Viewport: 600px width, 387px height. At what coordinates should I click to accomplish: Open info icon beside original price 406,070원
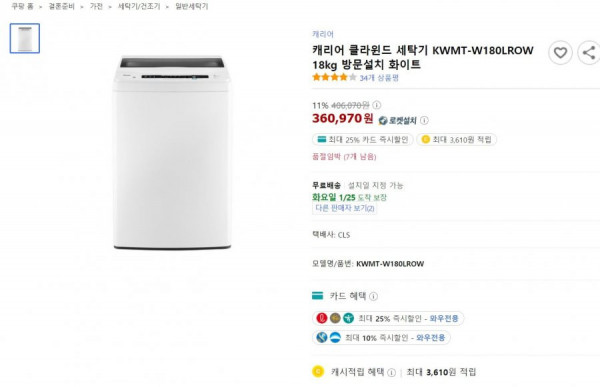pos(377,105)
